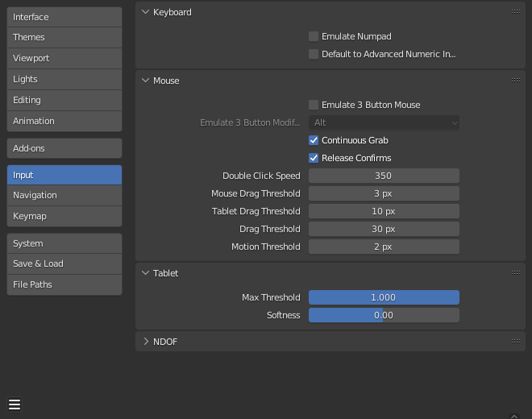Click the Keyboard panel drag grip icon
The height and width of the screenshot is (419, 532).
[515, 12]
